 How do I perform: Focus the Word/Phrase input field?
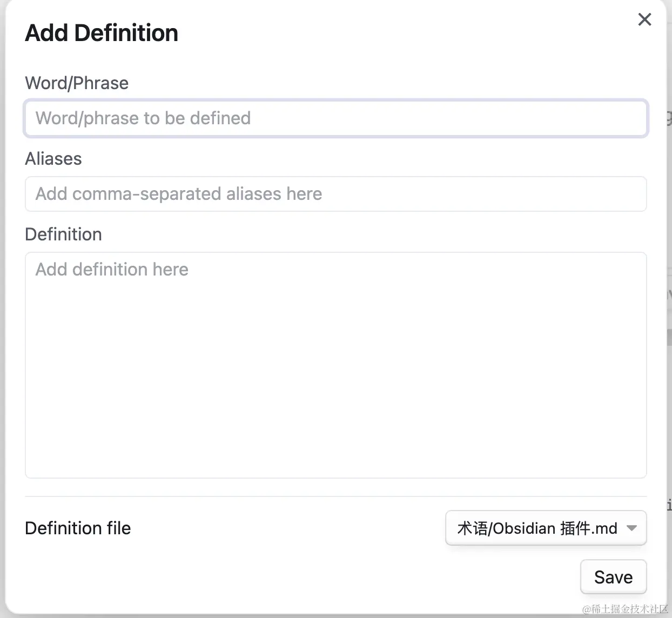click(x=335, y=118)
